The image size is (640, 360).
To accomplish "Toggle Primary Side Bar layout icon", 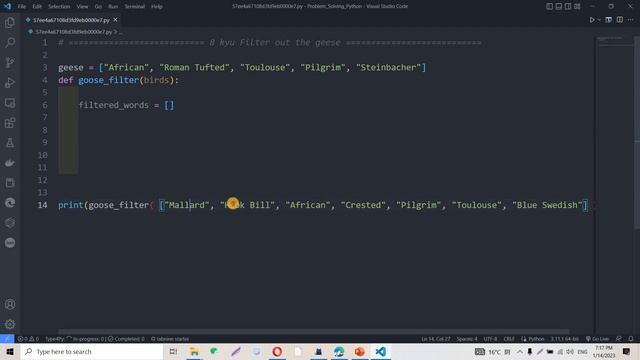I will pos(549,6).
